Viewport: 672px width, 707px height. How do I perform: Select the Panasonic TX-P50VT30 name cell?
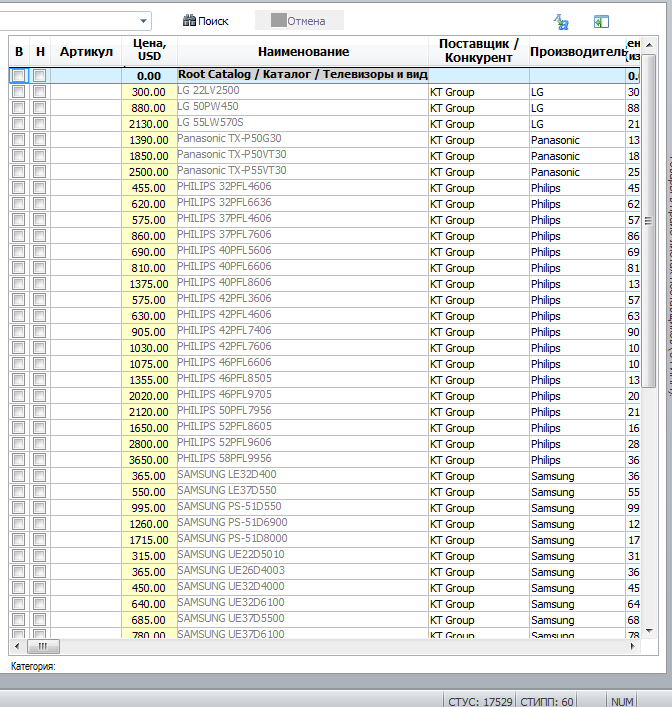pyautogui.click(x=303, y=155)
